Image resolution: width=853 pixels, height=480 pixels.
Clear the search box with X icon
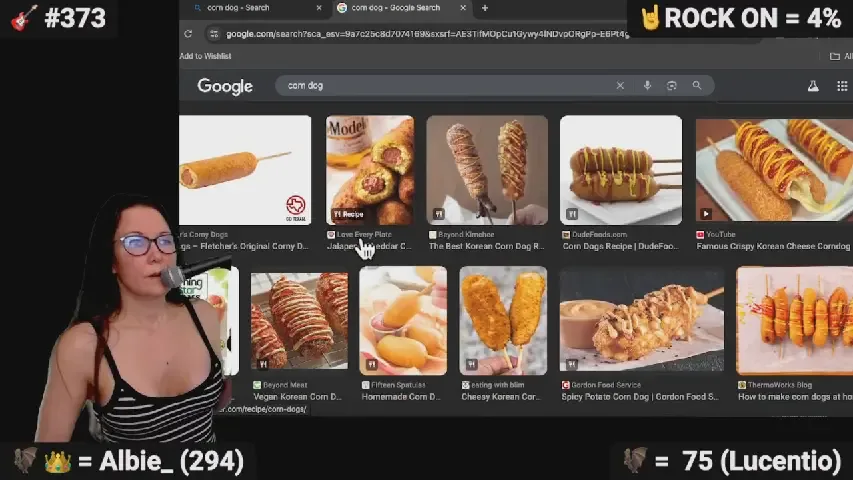pyautogui.click(x=620, y=86)
